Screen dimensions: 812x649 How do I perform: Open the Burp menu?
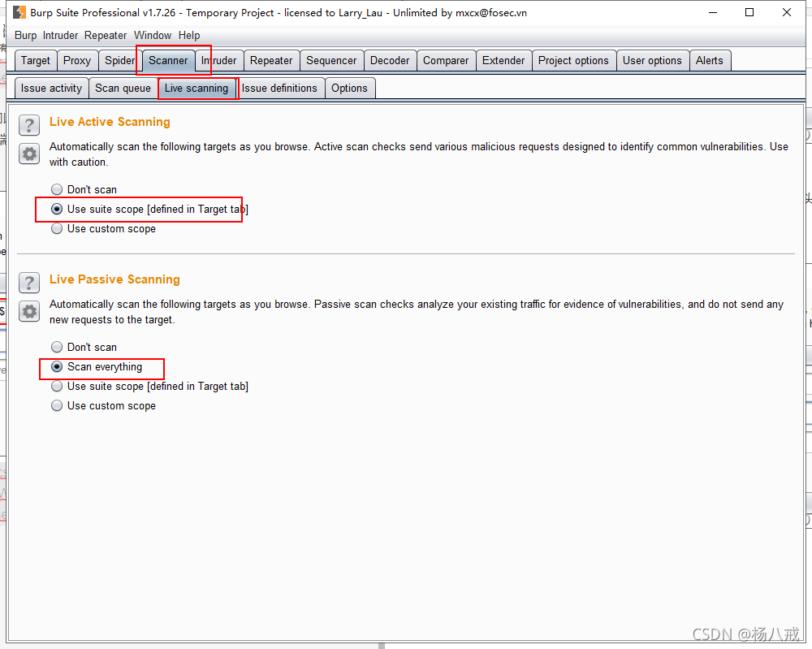point(25,35)
